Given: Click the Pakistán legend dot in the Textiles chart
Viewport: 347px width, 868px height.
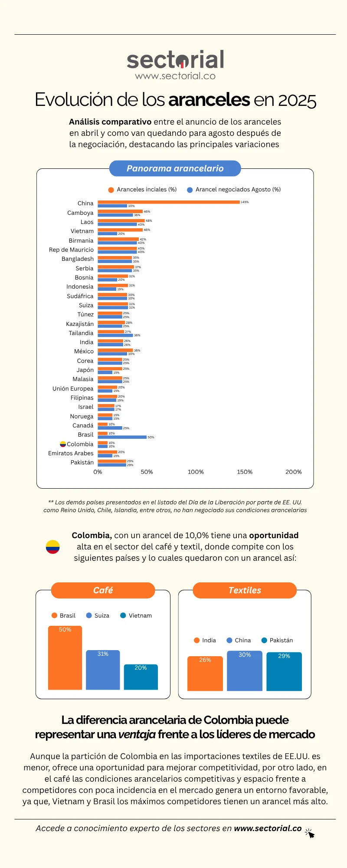Looking at the screenshot, I should point(264,640).
